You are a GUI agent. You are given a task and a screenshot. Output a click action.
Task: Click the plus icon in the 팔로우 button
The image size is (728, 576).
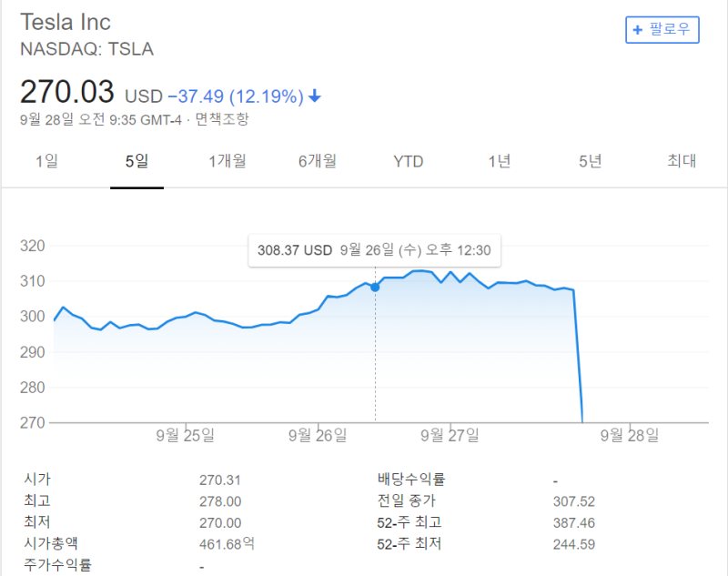point(638,30)
